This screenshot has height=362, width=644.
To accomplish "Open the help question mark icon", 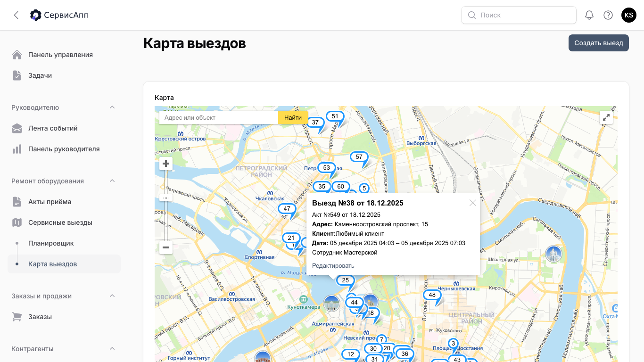I will [608, 15].
